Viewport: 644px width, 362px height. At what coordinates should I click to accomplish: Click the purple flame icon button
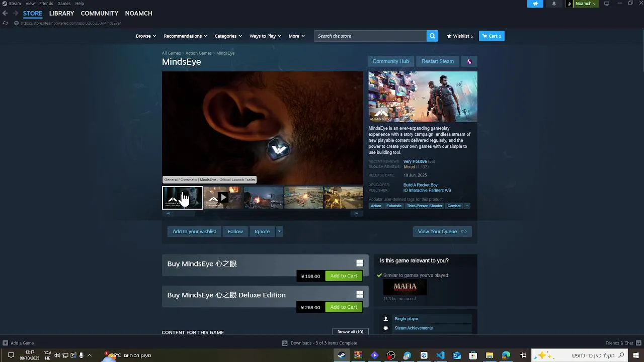469,61
